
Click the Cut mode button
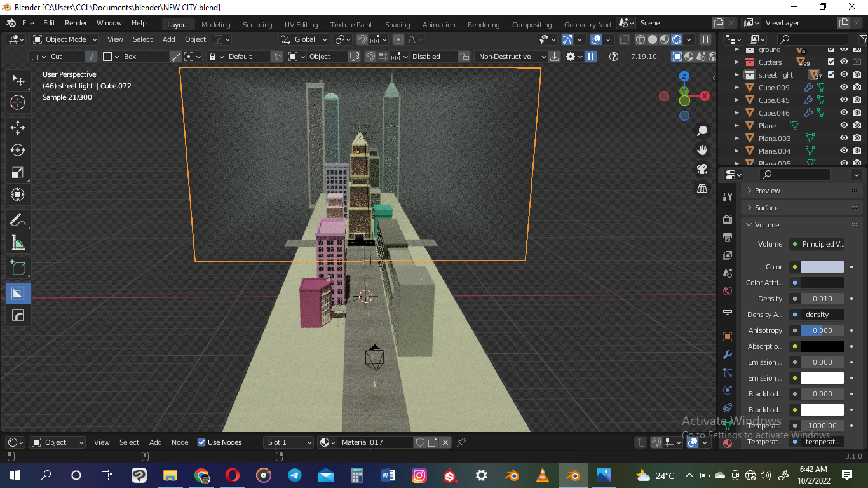pyautogui.click(x=57, y=57)
